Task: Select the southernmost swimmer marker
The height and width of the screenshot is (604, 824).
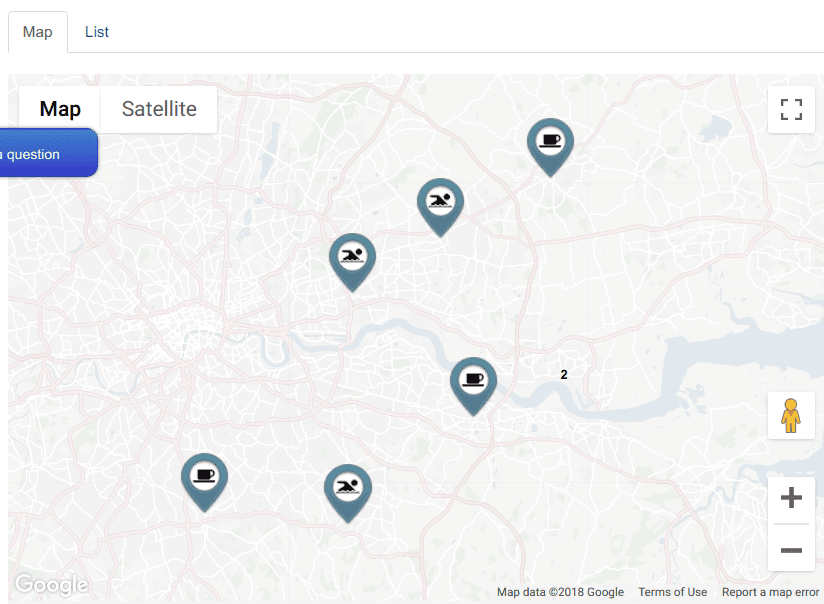Action: pos(348,493)
